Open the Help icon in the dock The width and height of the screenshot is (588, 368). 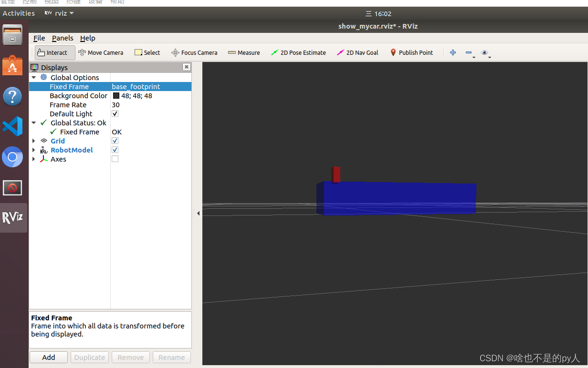(x=12, y=96)
